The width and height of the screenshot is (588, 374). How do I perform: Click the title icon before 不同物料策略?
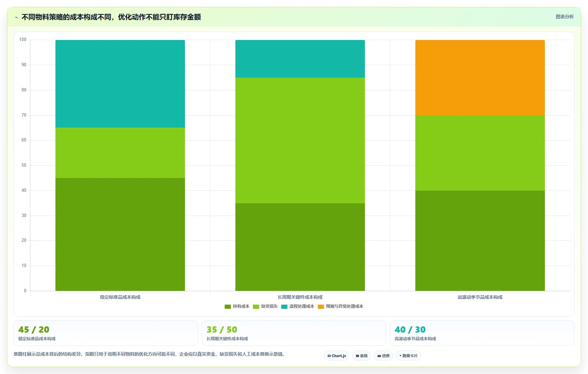click(x=16, y=17)
